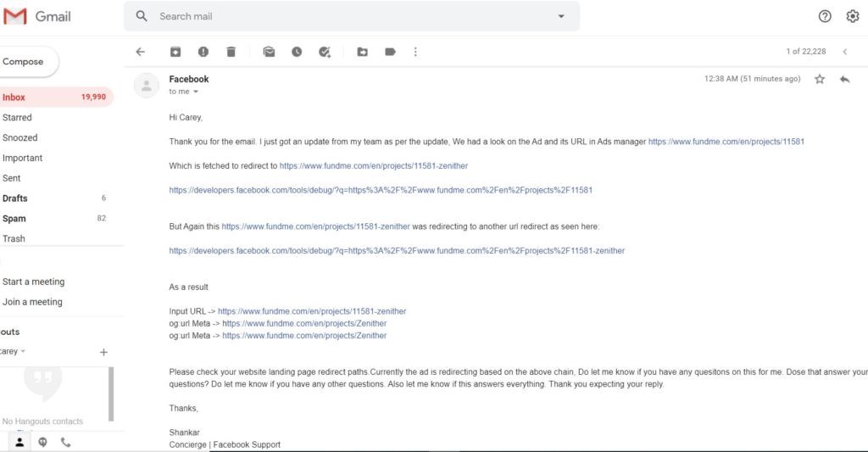Open the More options three-dot menu
868x452 pixels.
point(415,52)
